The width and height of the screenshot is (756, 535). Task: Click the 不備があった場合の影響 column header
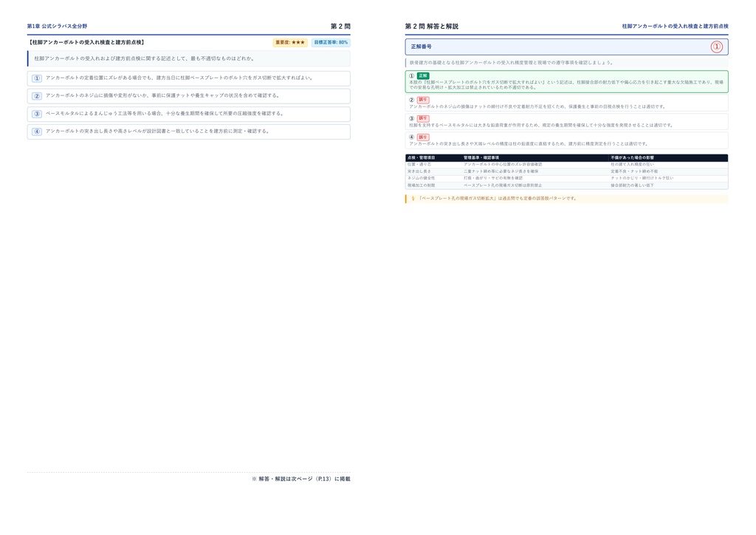pos(632,157)
